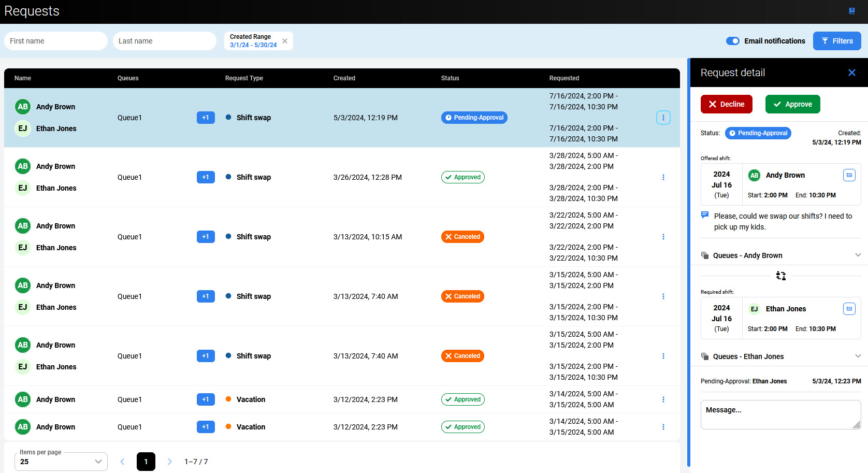
Task: Click the First name search field
Action: pyautogui.click(x=56, y=41)
